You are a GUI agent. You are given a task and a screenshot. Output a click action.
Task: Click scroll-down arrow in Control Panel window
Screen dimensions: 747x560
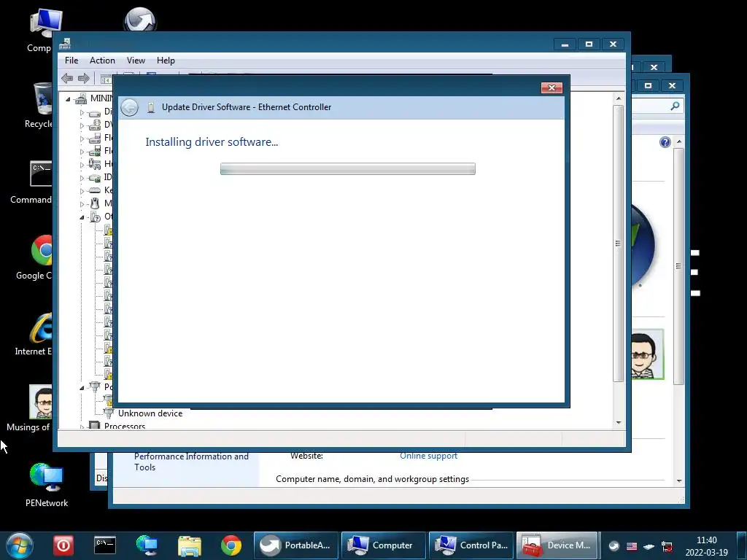click(679, 481)
